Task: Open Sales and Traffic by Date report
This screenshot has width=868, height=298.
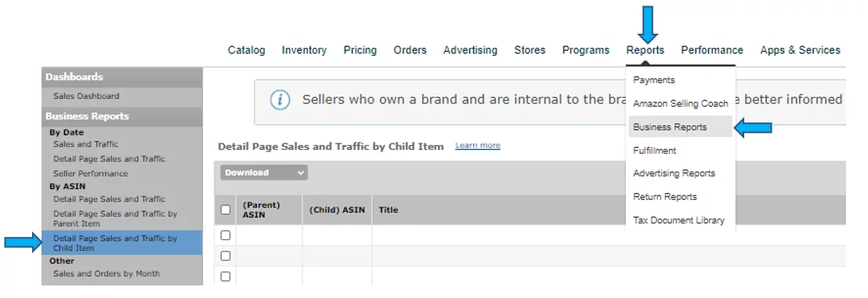Action: tap(85, 144)
